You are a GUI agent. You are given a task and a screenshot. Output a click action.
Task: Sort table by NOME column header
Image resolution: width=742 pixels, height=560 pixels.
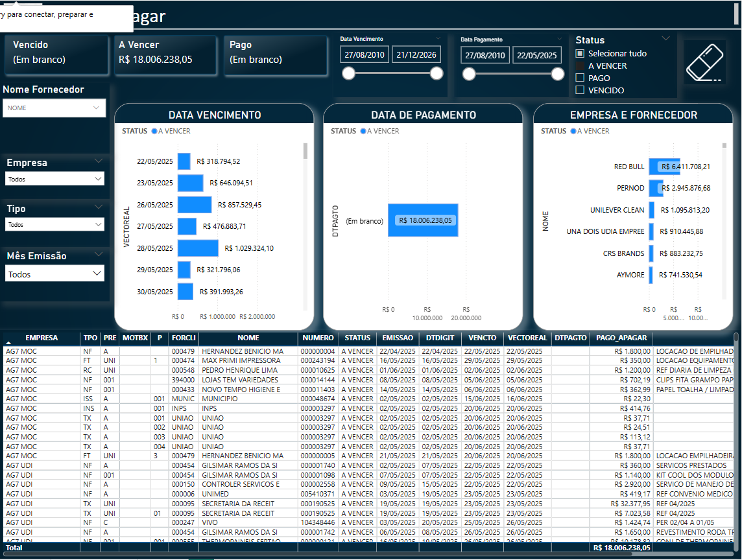[248, 338]
